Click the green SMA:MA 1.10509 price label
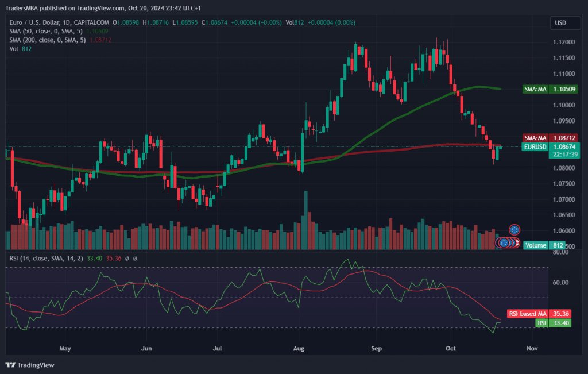This screenshot has width=588, height=374. pos(550,90)
